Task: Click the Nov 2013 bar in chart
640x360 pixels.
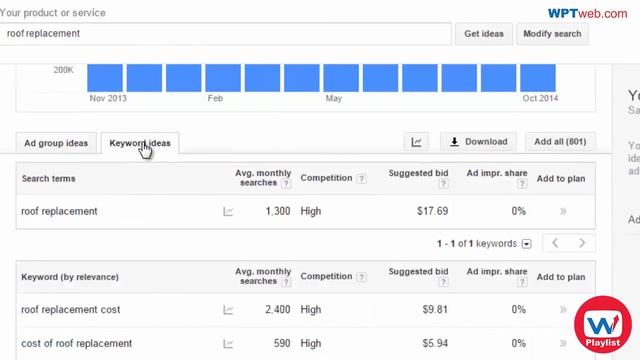Action: coord(105,78)
